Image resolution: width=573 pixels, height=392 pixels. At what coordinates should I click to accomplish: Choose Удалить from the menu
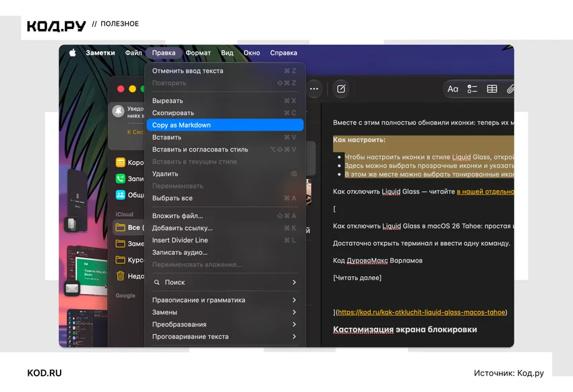(x=224, y=174)
